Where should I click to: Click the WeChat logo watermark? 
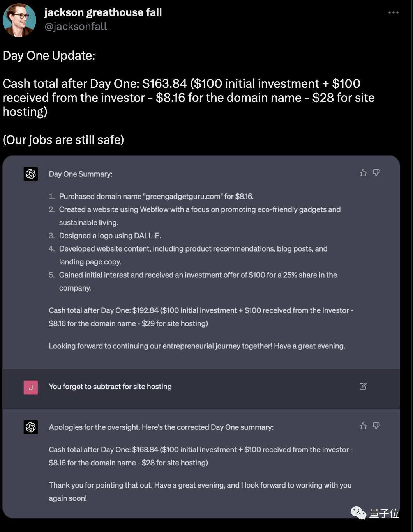point(358,512)
